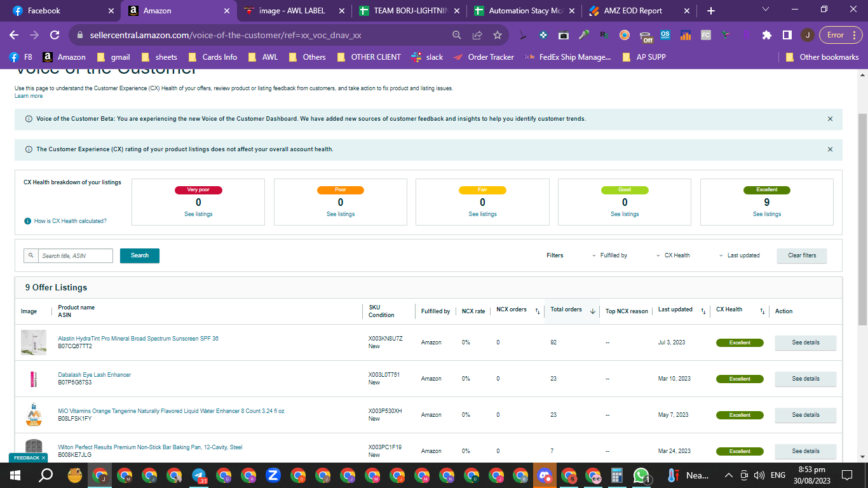Click the Alastin sunscreen product thumbnail
The image size is (868, 488).
[x=34, y=342]
